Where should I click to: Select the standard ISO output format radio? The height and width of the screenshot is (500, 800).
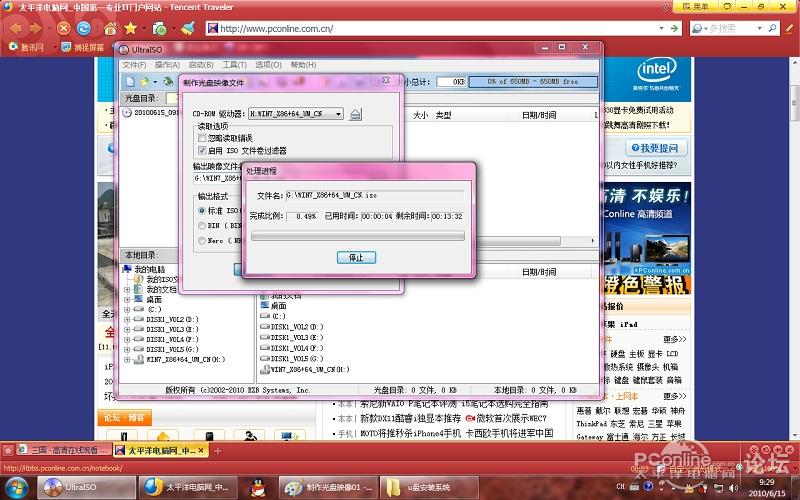pyautogui.click(x=203, y=211)
